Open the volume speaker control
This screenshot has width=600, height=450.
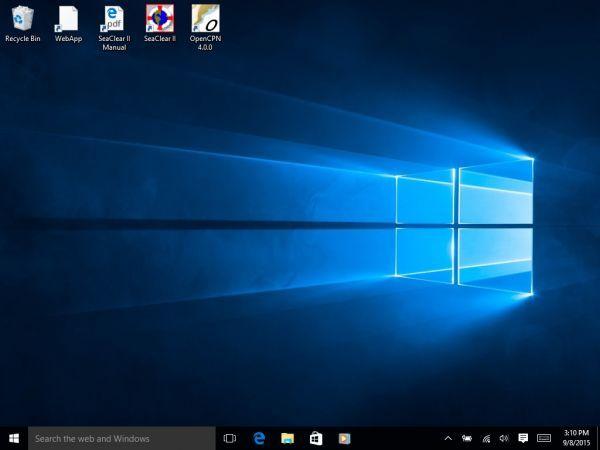[504, 438]
